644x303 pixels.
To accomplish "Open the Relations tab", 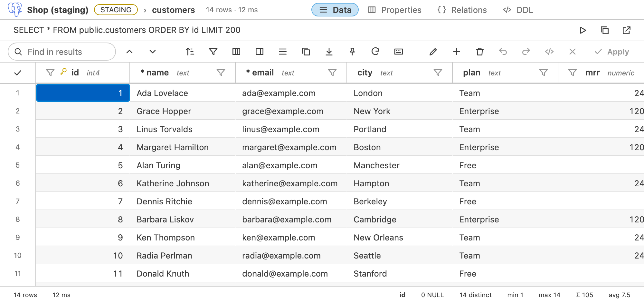I will point(462,10).
